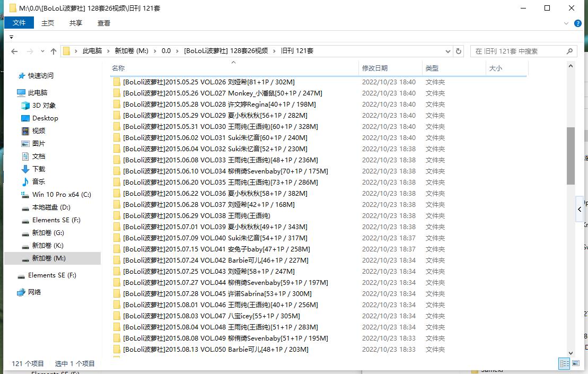The image size is (588, 374).
Task: Click 新加卷 (M:) breadcrumb in address bar
Action: (131, 51)
